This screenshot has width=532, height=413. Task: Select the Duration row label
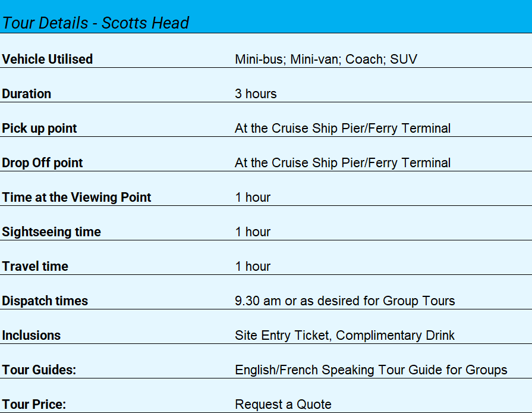(x=27, y=94)
